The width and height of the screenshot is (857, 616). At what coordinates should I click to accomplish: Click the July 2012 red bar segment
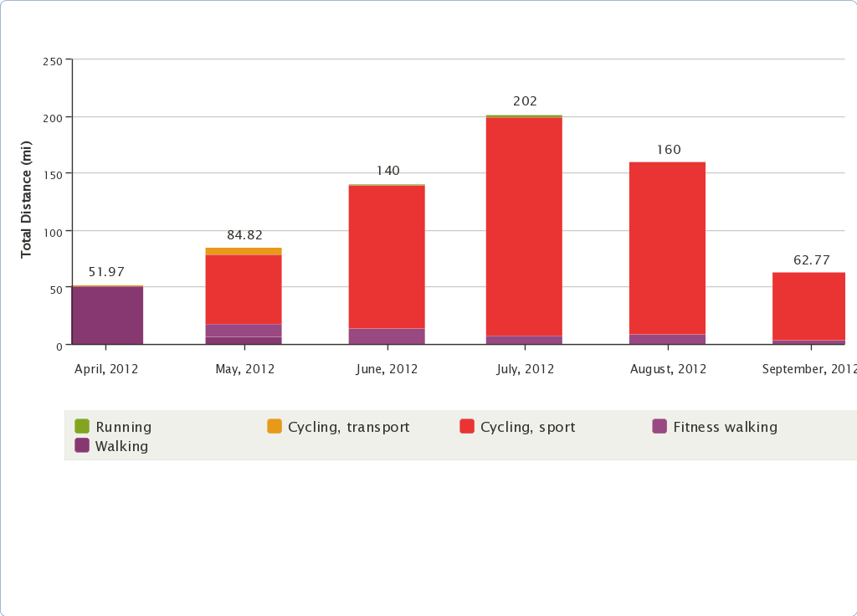click(x=524, y=226)
